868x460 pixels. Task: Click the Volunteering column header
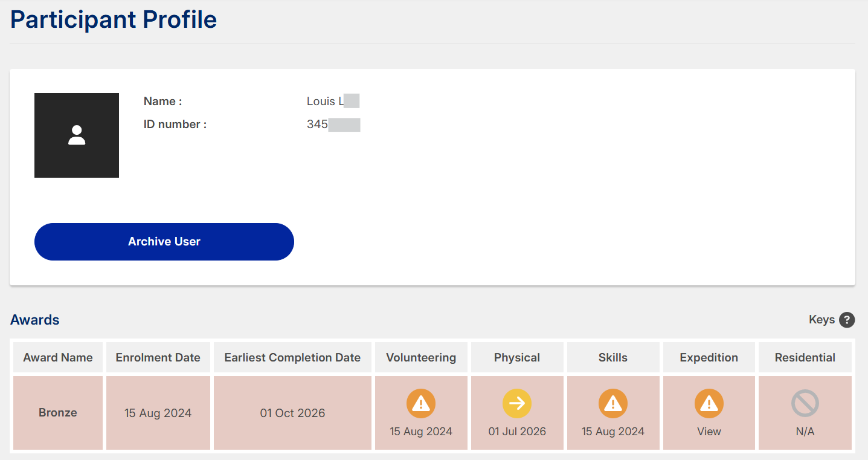point(421,357)
